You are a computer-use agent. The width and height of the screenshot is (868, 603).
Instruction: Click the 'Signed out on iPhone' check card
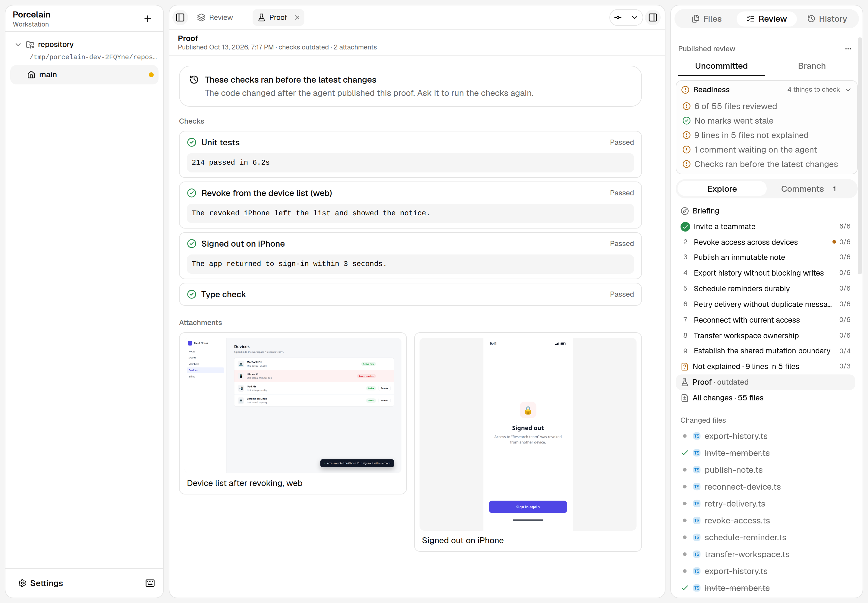click(x=410, y=255)
